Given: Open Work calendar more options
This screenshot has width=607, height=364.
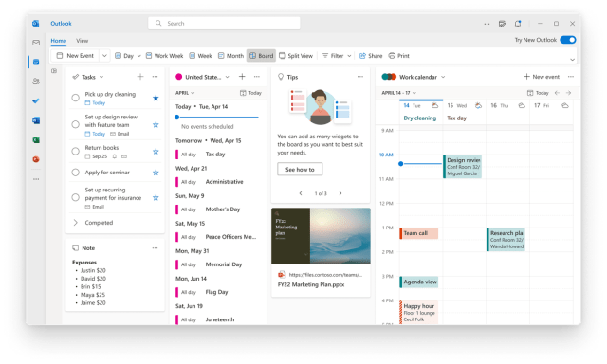Looking at the screenshot, I should [x=571, y=77].
